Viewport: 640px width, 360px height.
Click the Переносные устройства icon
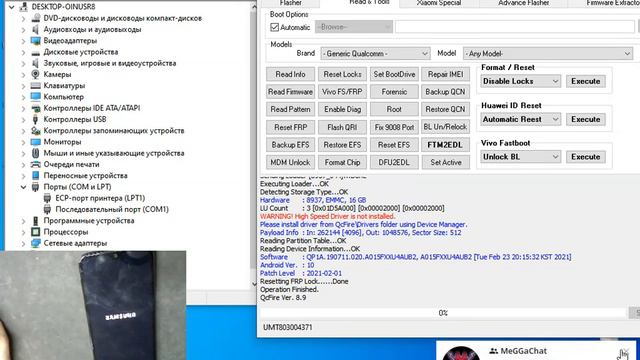[x=36, y=176]
